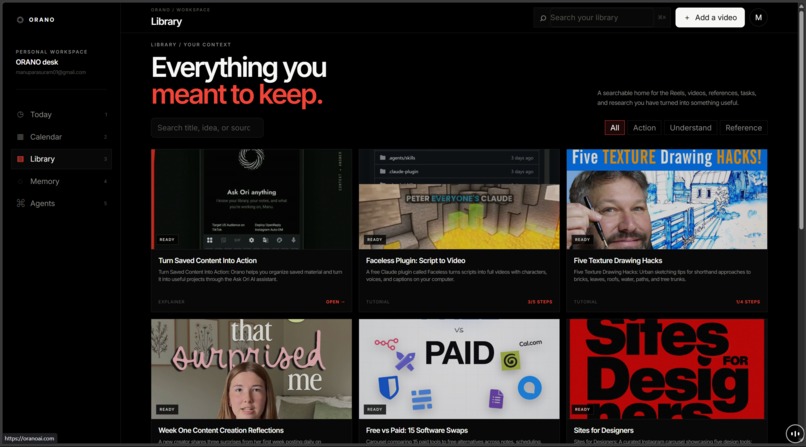Select the All filter
Screen dimensions: 806x447
pos(615,128)
